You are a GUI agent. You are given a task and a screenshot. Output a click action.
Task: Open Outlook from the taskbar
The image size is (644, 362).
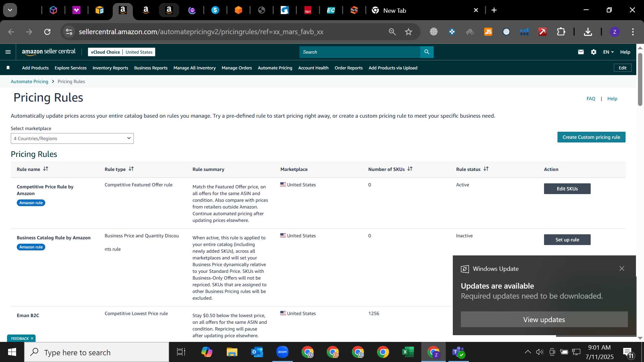coord(257,352)
